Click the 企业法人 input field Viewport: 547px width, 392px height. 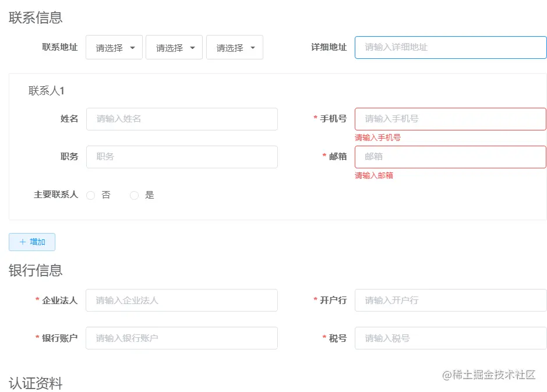pos(182,301)
